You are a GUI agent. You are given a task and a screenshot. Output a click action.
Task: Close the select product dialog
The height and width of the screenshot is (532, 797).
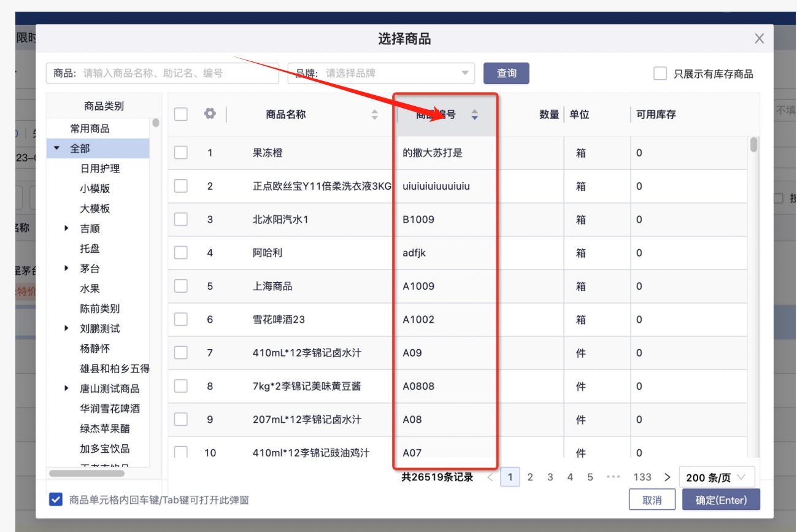click(x=759, y=39)
